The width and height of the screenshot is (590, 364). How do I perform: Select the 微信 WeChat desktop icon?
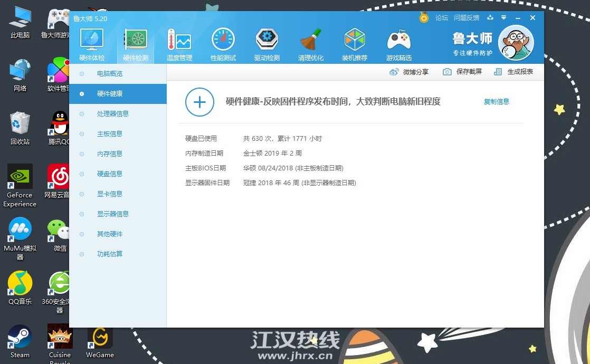(59, 235)
